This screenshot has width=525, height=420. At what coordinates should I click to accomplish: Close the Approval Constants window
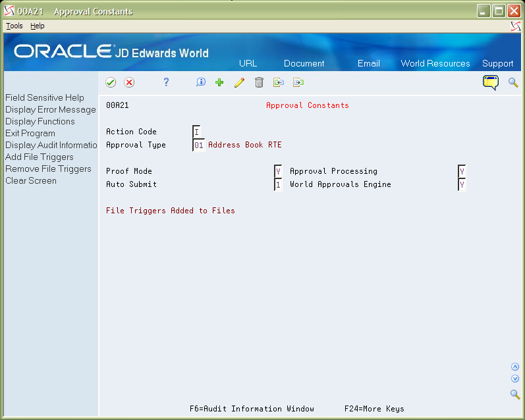coord(514,11)
